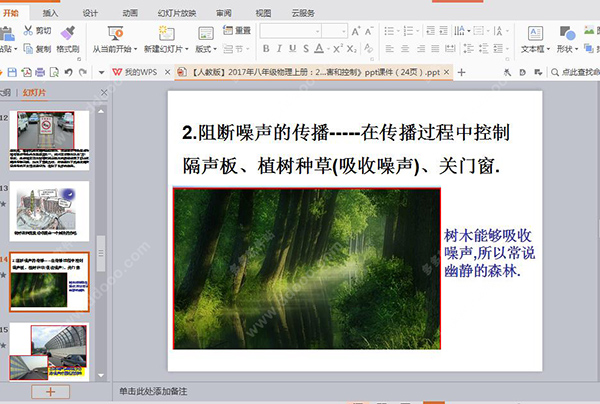This screenshot has height=404, width=600.
Task: Open the 插入 (Insert) ribbon tab
Action: coord(50,13)
